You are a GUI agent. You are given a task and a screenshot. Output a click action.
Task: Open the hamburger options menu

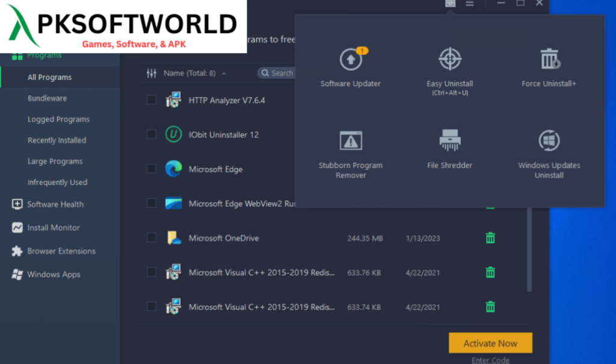(469, 4)
